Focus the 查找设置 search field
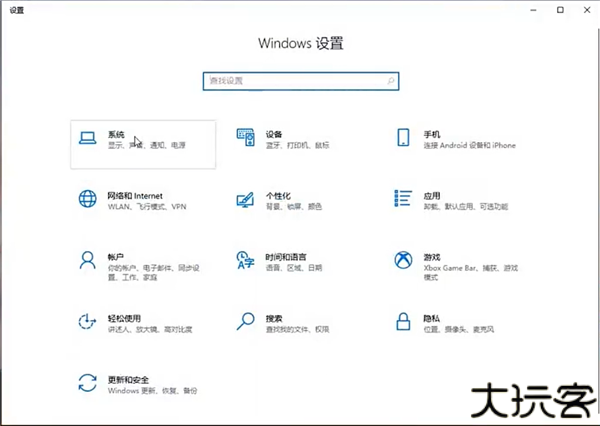The height and width of the screenshot is (426, 600). click(301, 81)
